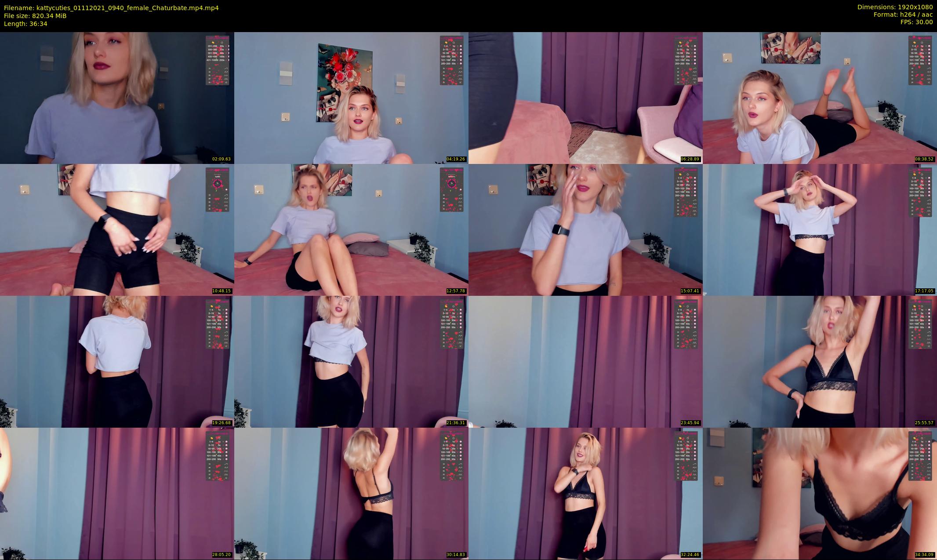Open the empty curtain frame at 23:45.94
Viewport: 937px width, 560px height.
tap(585, 361)
